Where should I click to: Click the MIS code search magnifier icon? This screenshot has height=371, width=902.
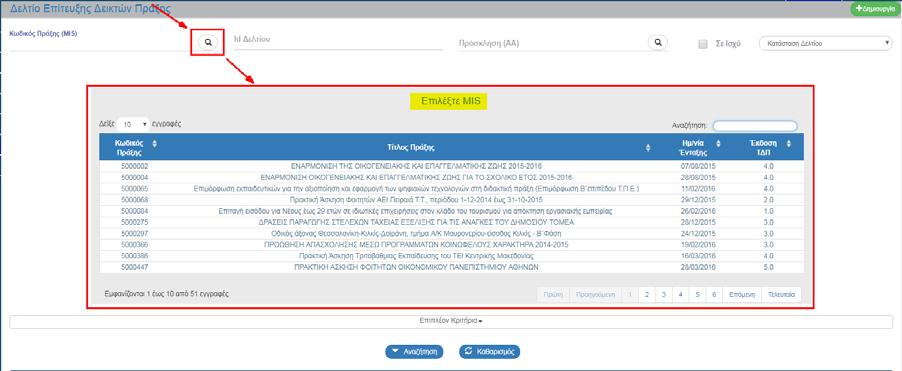(208, 42)
